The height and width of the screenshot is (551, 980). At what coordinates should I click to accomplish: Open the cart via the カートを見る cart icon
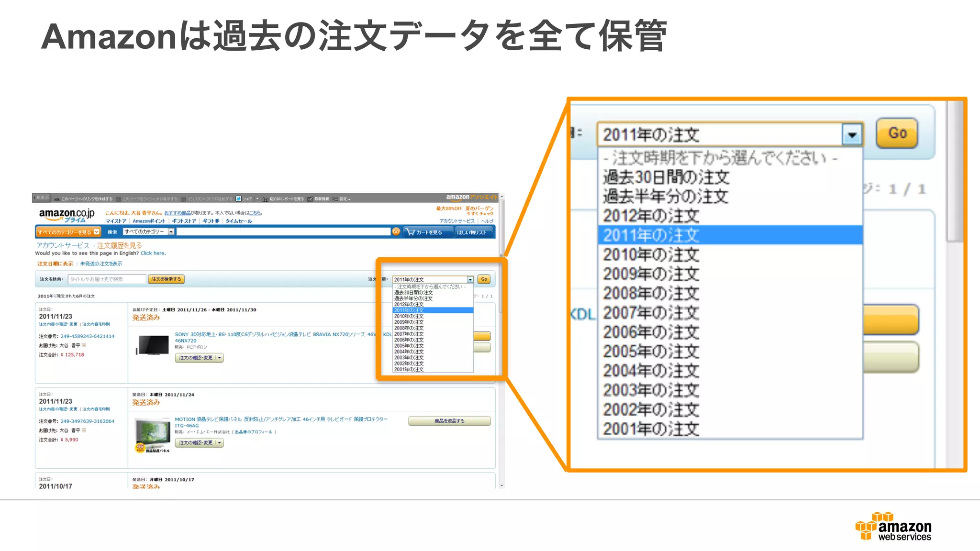pos(410,232)
